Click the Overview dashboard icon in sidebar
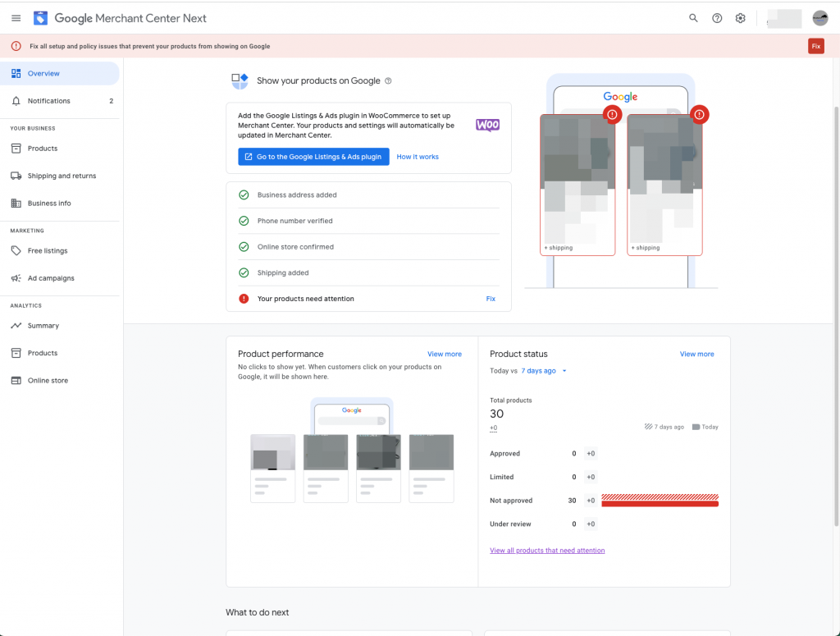Screen dimensions: 840x636 16,73
